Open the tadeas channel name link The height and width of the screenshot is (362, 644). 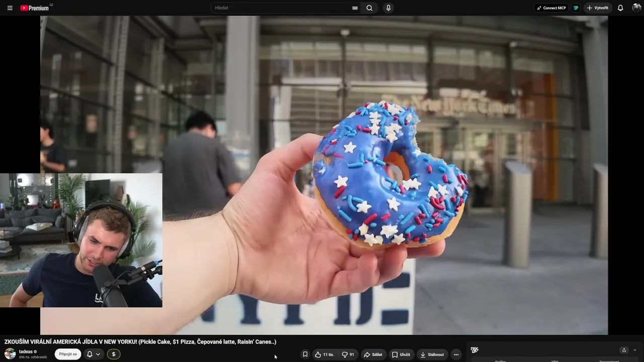point(26,351)
